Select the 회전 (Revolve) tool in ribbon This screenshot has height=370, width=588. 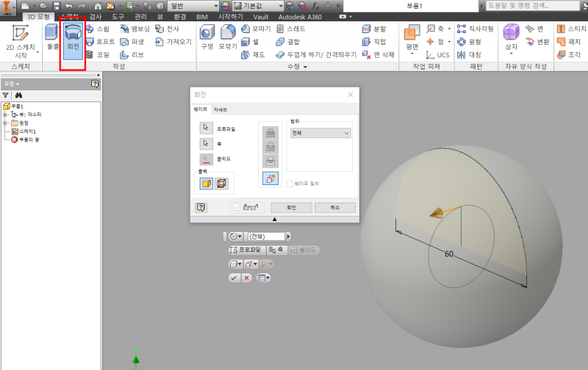(73, 38)
